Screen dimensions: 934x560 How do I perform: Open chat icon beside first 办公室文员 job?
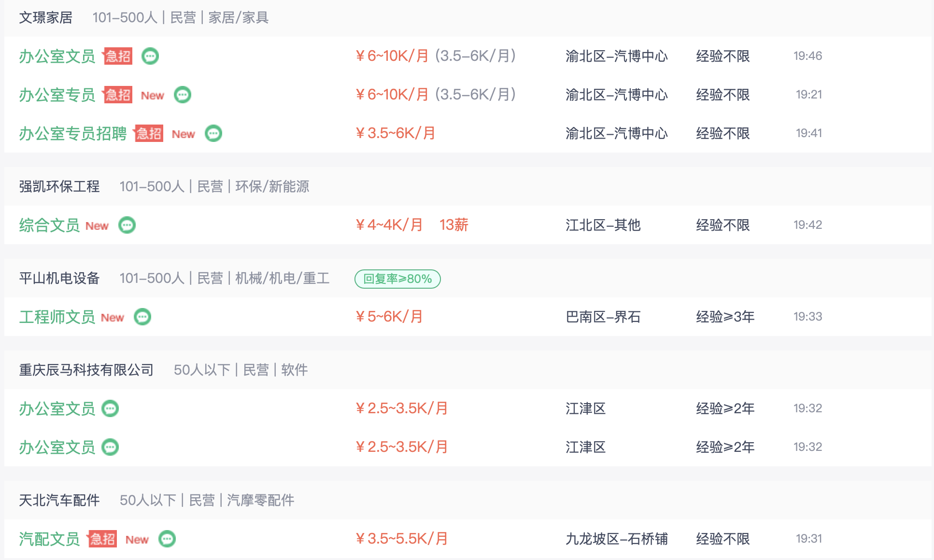click(x=150, y=56)
